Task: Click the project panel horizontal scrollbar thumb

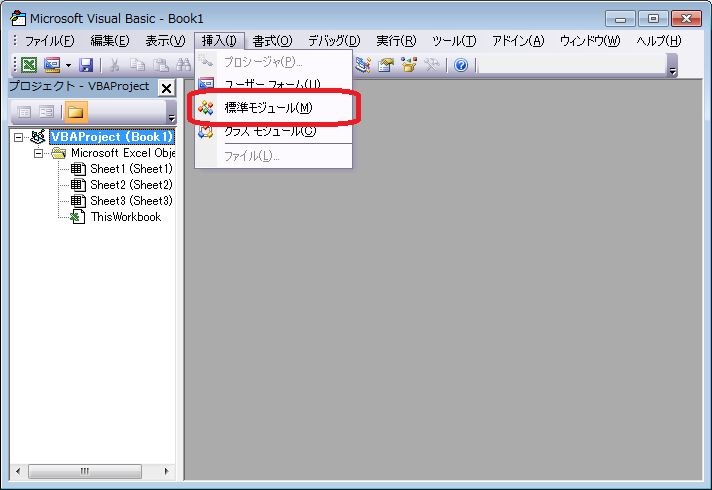Action: click(x=85, y=471)
